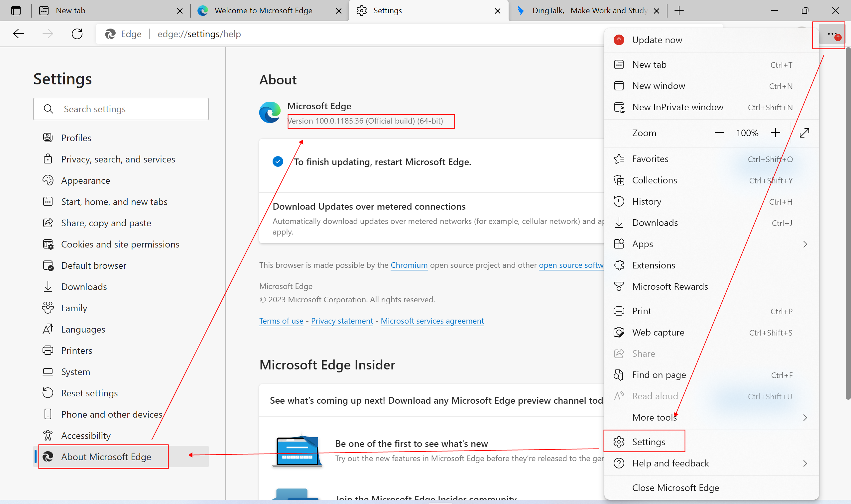This screenshot has height=504, width=851.
Task: Open Downloads in settings sidebar
Action: 121,287
